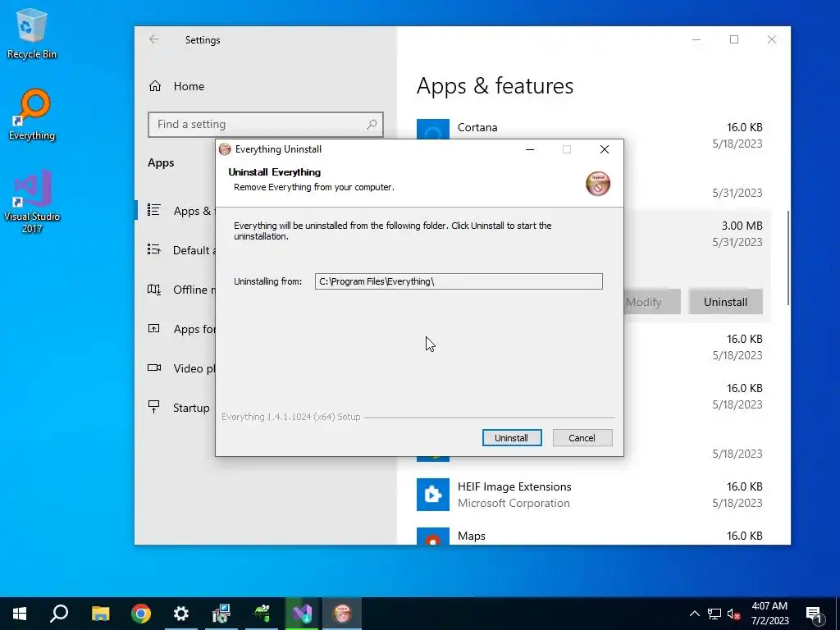Viewport: 840px width, 630px height.
Task: Click the HEIF Image Extensions icon
Action: tap(433, 495)
